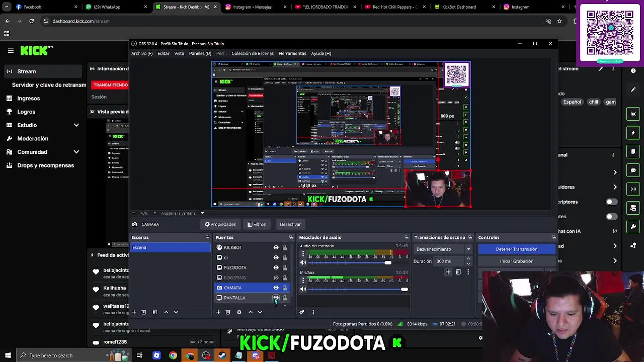Open scene filters icon in Escenas toolbar
644x362 pixels.
(155, 312)
